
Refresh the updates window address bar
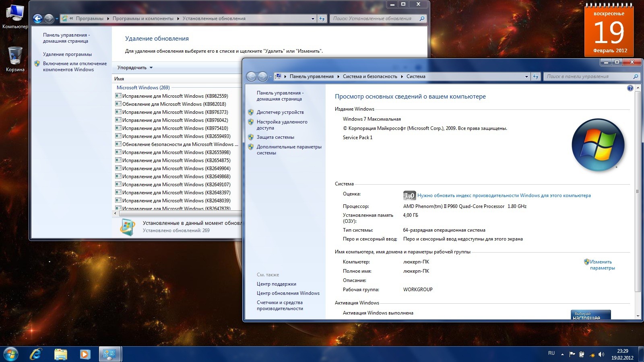pos(322,19)
